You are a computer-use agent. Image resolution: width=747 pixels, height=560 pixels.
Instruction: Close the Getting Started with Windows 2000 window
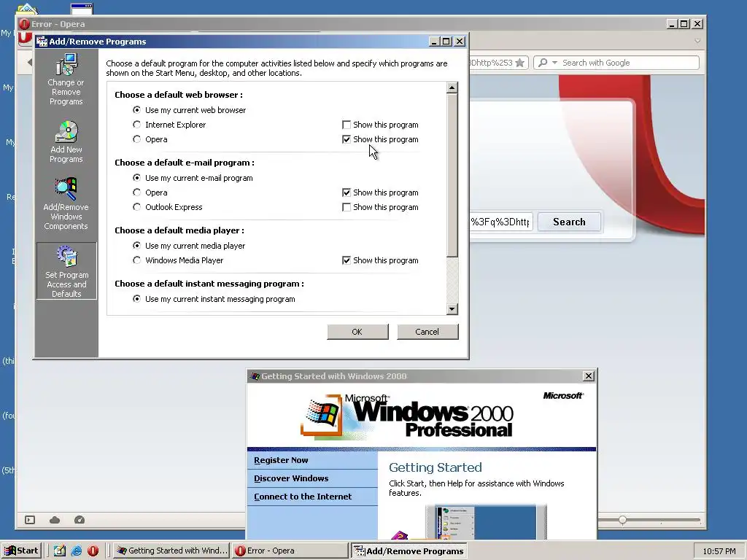pyautogui.click(x=589, y=376)
